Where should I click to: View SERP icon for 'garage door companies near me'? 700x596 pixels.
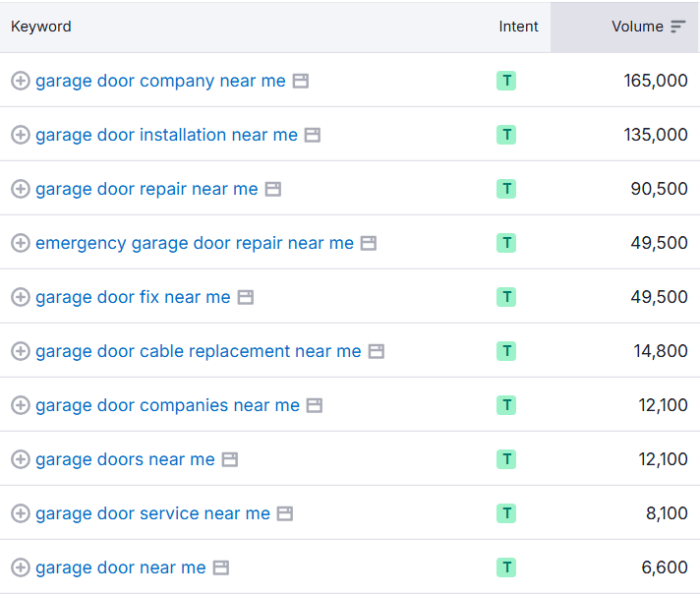tap(315, 405)
